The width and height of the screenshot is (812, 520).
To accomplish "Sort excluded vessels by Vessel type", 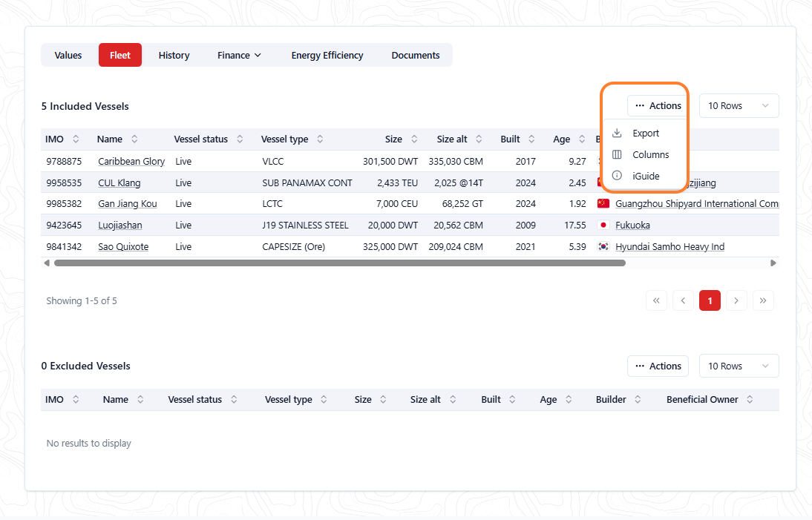I will click(x=324, y=399).
